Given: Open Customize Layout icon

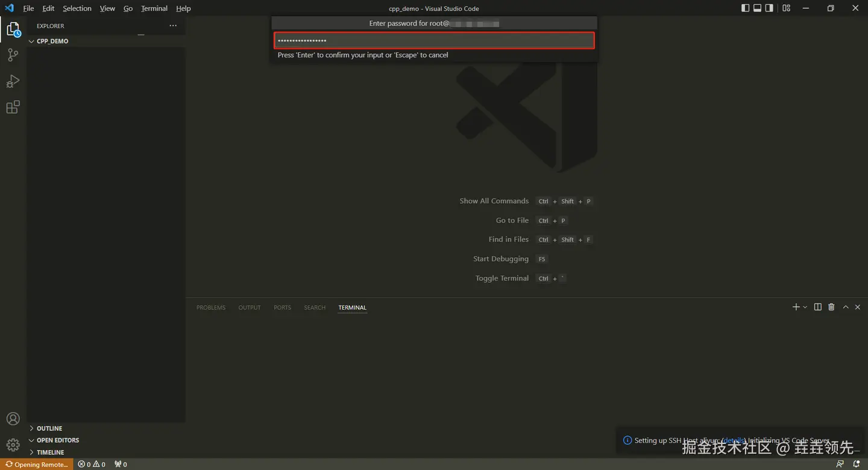Looking at the screenshot, I should [x=786, y=8].
